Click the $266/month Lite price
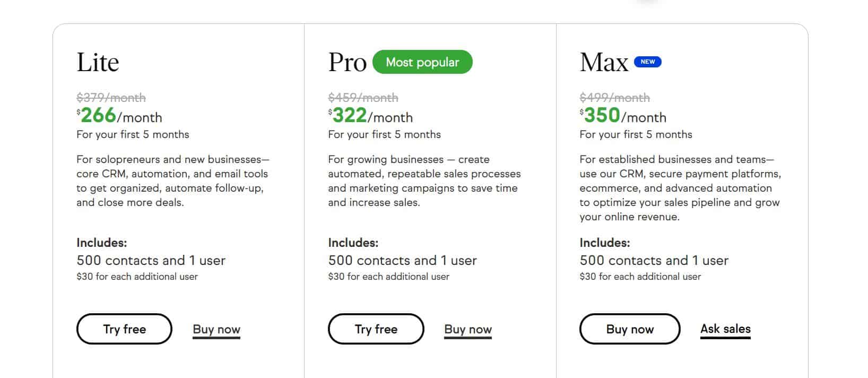 click(x=119, y=115)
